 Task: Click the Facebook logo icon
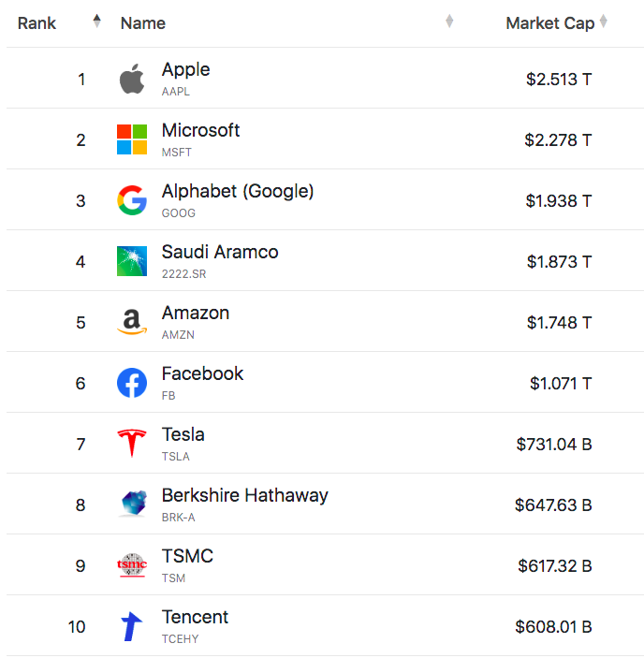pyautogui.click(x=132, y=383)
